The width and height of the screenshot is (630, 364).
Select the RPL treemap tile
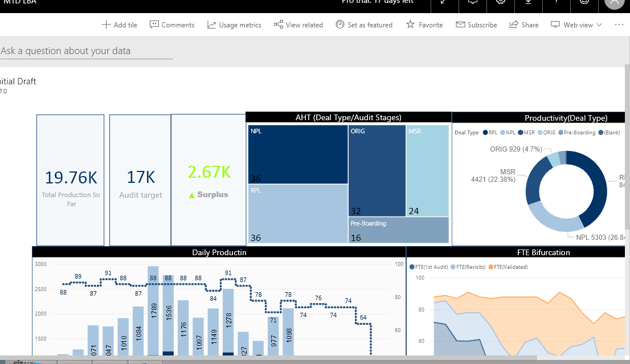298,214
